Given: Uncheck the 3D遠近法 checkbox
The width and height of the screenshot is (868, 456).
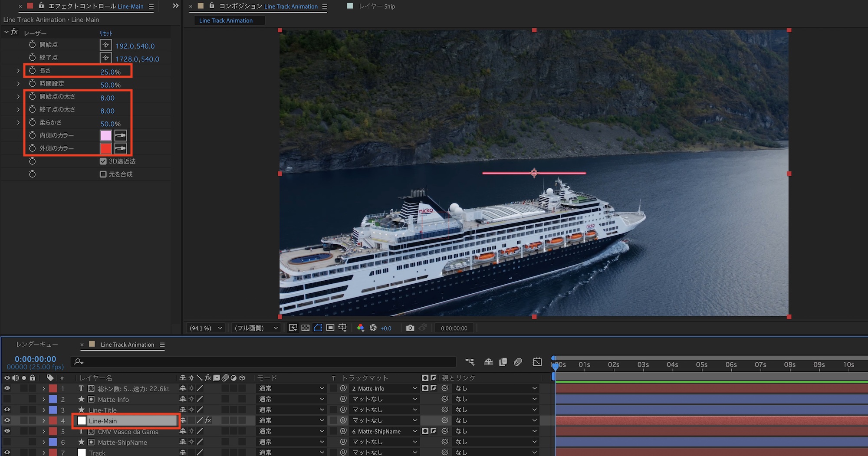Looking at the screenshot, I should pyautogui.click(x=103, y=161).
